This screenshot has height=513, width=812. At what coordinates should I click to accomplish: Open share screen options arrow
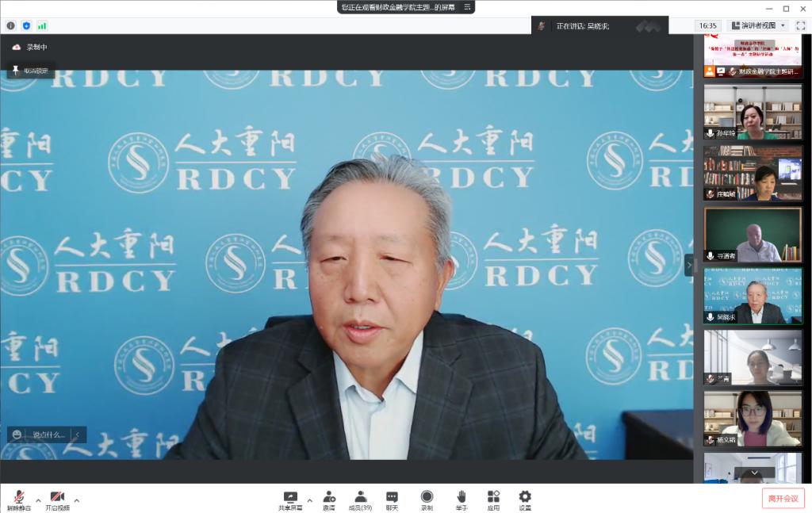coord(309,500)
